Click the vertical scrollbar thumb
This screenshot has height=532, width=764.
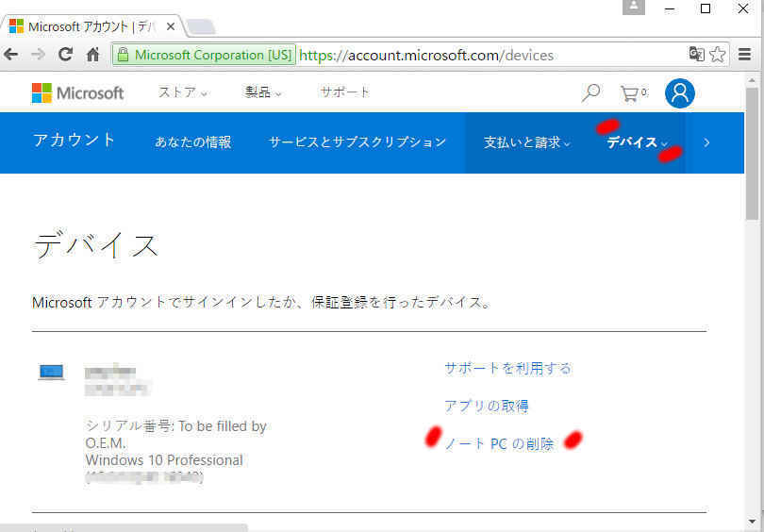click(x=752, y=154)
